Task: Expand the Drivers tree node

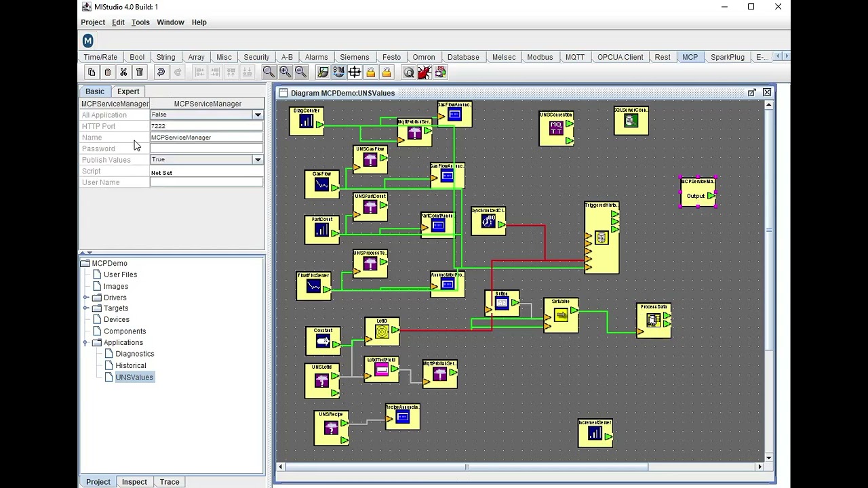Action: tap(86, 298)
